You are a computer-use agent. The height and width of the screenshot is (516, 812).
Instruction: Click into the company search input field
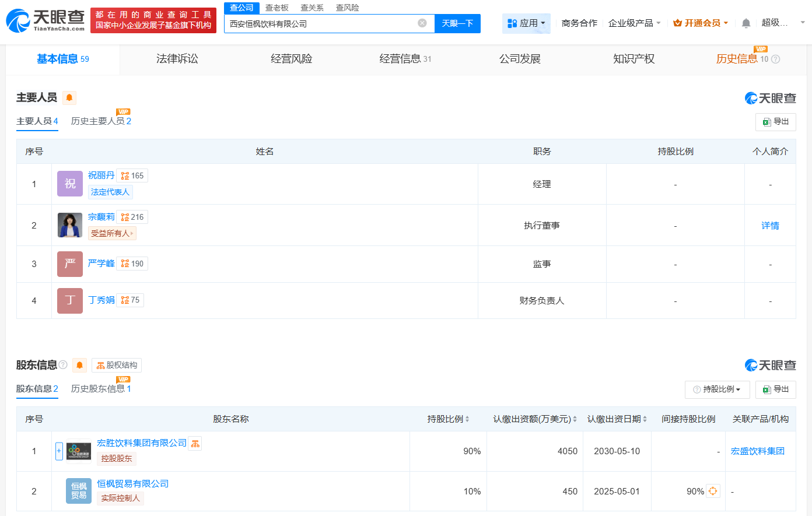321,24
